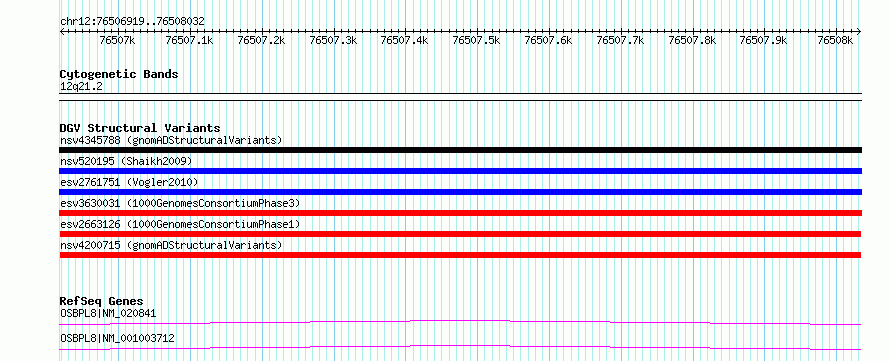This screenshot has height=361, width=890.
Task: Open the nsv4345788 gnomADStructuralVariants label
Action: pos(171,140)
